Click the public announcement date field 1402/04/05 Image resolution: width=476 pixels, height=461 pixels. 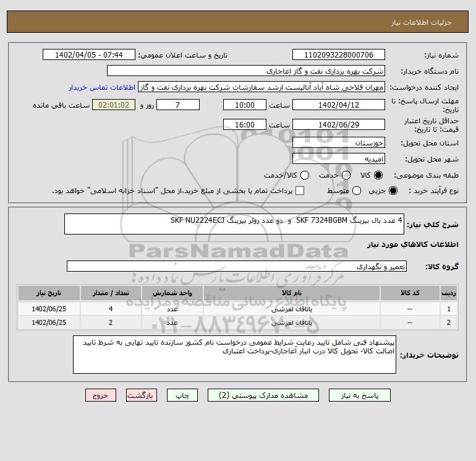(89, 54)
